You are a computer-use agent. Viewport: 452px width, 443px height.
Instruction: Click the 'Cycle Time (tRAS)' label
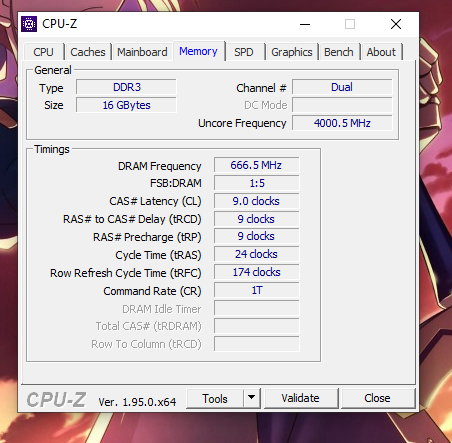point(158,255)
